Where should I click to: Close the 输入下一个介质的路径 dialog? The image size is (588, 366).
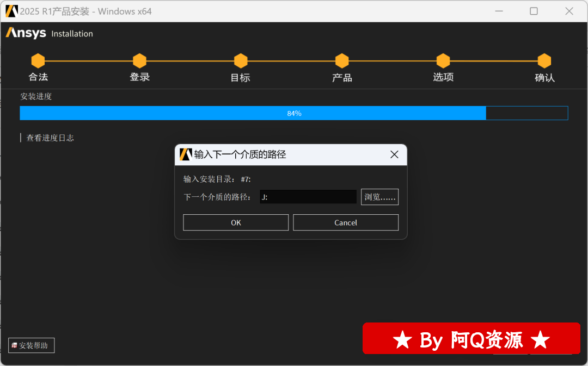coord(394,154)
